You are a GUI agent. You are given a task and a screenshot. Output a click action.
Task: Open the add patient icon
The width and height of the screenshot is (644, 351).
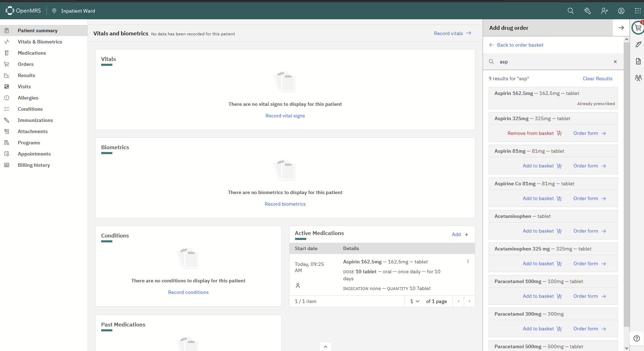pyautogui.click(x=604, y=11)
